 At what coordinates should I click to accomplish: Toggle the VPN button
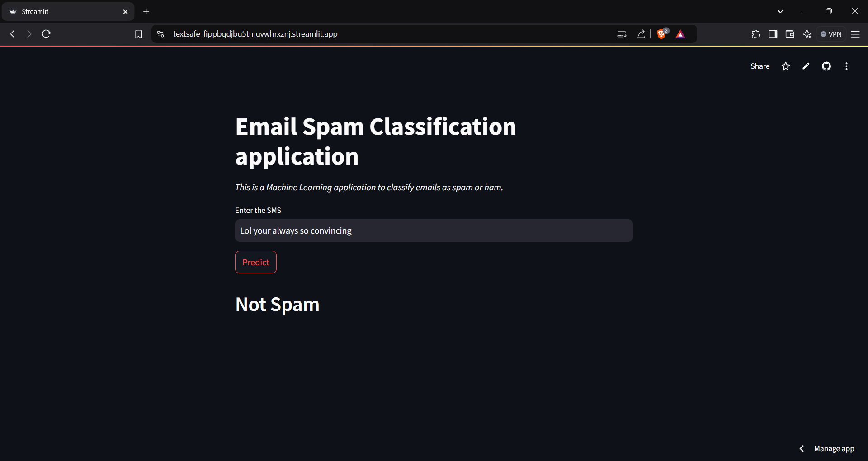pyautogui.click(x=831, y=34)
